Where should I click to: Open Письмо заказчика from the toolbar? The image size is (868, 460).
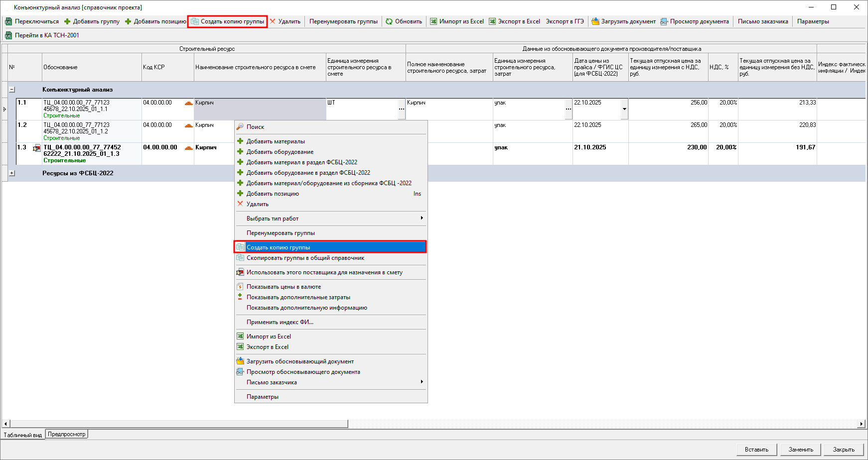point(763,21)
